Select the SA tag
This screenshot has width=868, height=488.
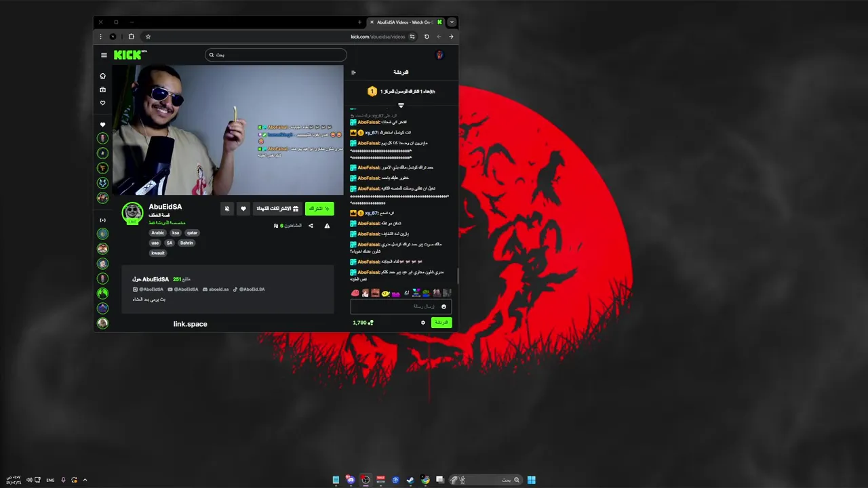pos(170,243)
